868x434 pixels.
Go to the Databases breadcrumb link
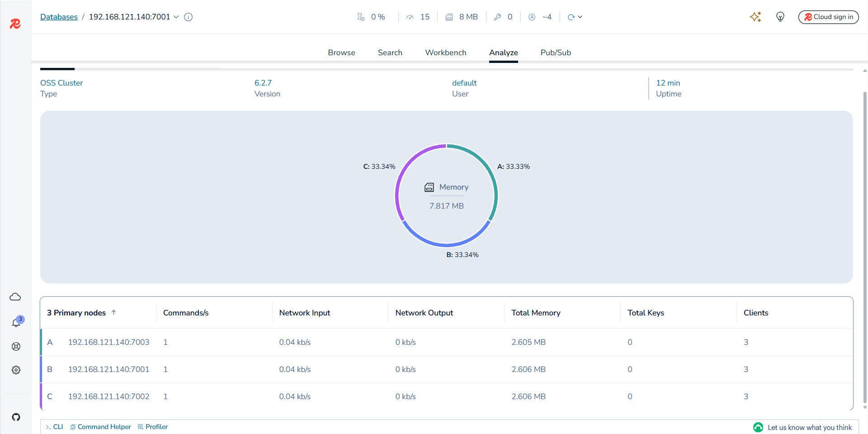59,17
